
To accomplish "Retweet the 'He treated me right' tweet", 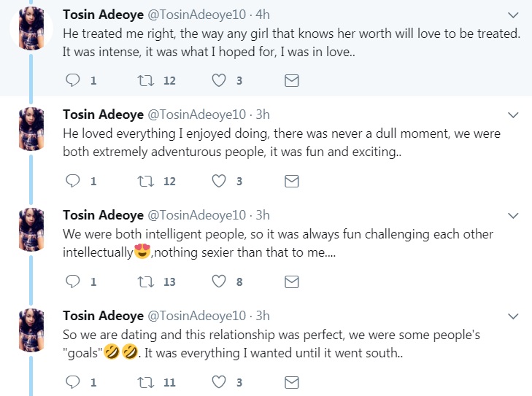I will pos(144,81).
